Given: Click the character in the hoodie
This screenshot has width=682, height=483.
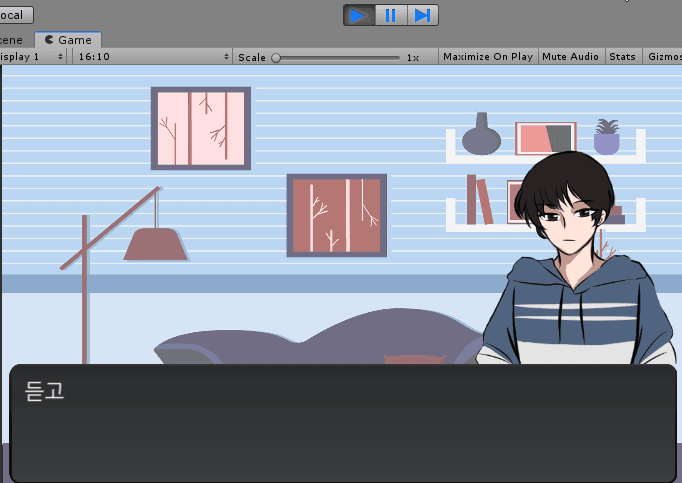Looking at the screenshot, I should [x=576, y=259].
